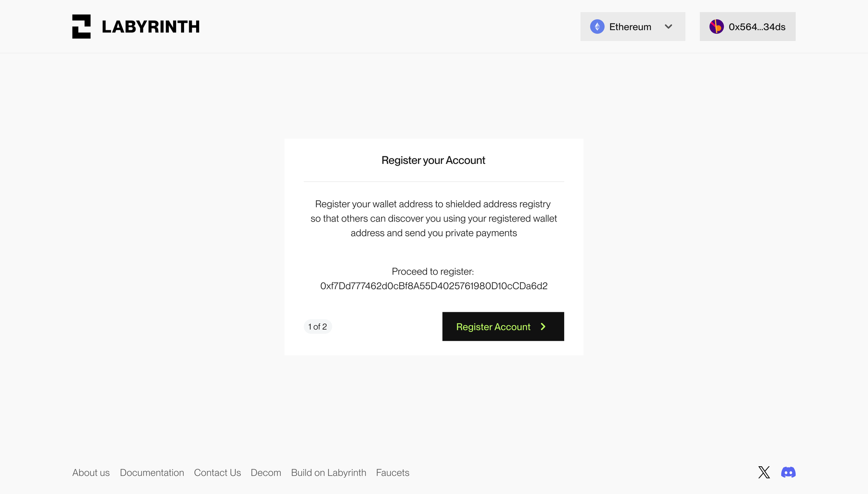Click the Discord social icon
The width and height of the screenshot is (868, 494).
point(788,472)
